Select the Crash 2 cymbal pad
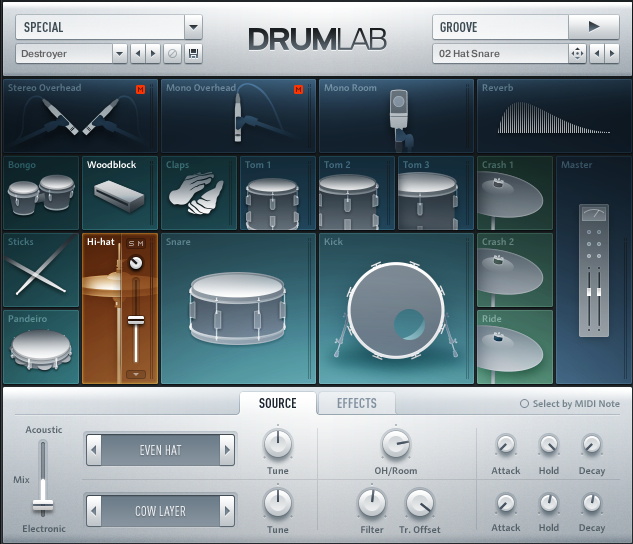The image size is (633, 544). (x=515, y=270)
